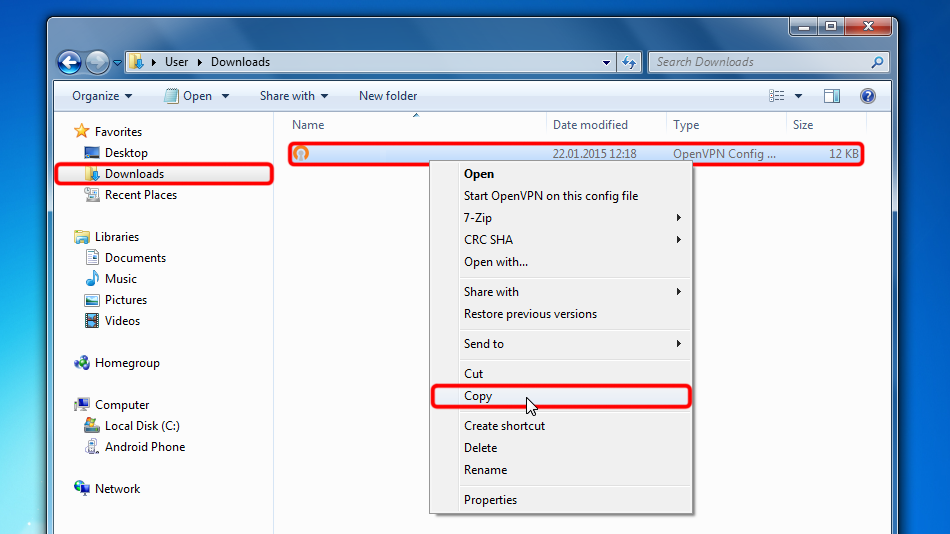Click the Forward navigation arrow button
This screenshot has width=950, height=534.
point(97,62)
